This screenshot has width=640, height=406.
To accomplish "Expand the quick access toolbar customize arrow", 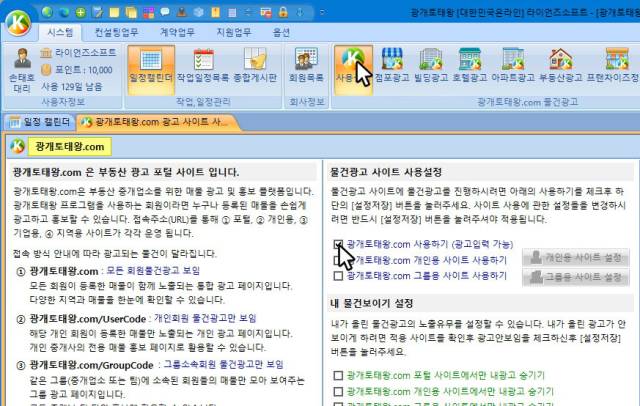I will point(322,13).
